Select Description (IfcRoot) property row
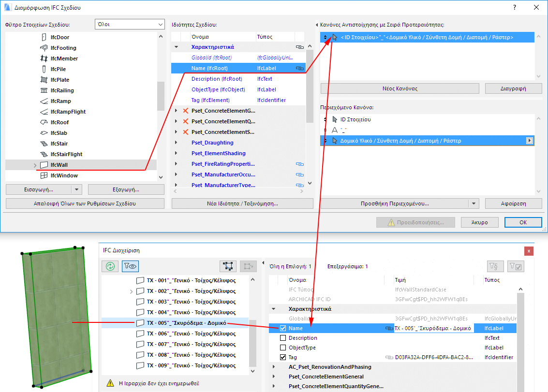The image size is (548, 392). coord(238,79)
